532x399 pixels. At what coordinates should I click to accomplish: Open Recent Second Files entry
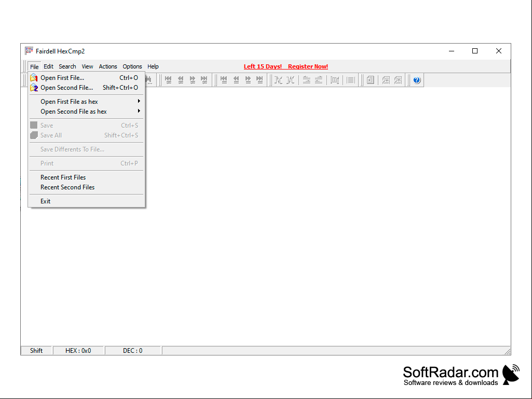point(87,187)
